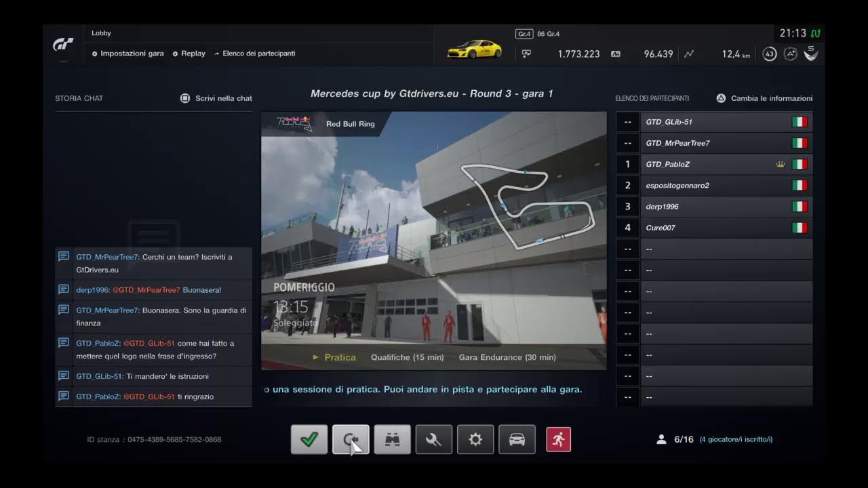Click Scrivi nella chat button
The height and width of the screenshot is (488, 868).
(216, 98)
